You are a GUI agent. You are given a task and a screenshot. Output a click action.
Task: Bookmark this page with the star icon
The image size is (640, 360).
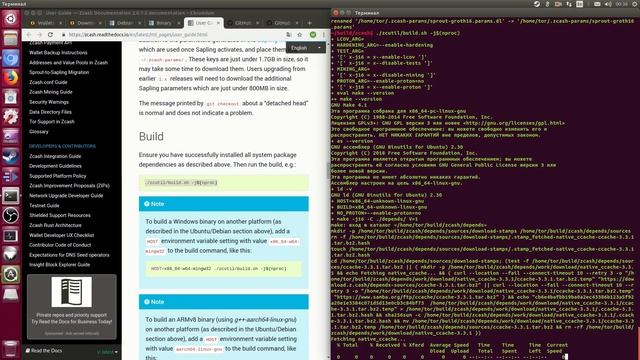(300, 35)
